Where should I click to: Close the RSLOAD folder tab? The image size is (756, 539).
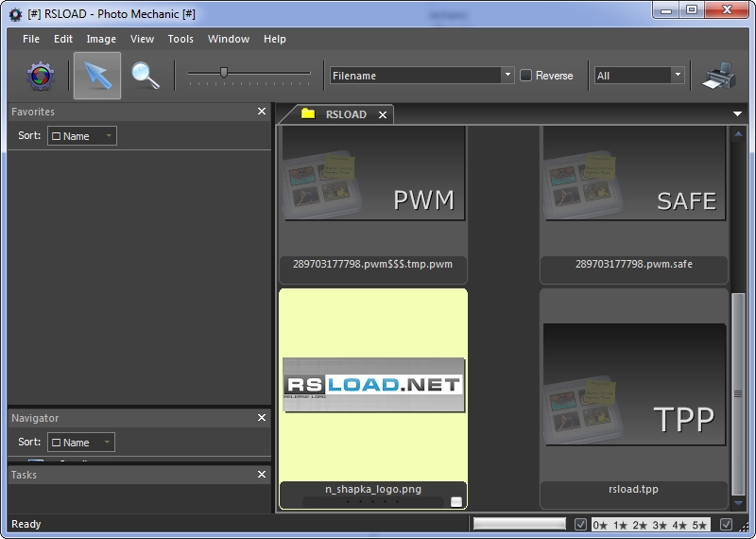coord(383,114)
